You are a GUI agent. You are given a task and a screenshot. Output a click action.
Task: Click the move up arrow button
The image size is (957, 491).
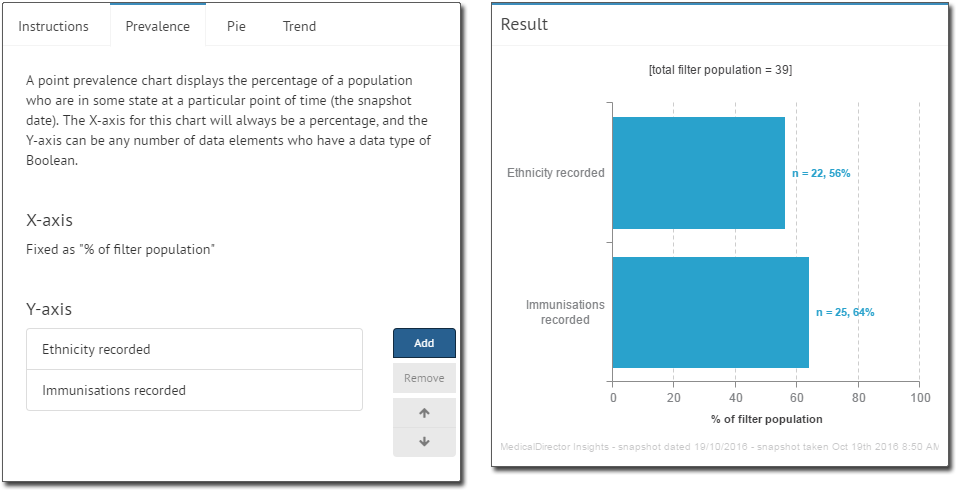424,413
